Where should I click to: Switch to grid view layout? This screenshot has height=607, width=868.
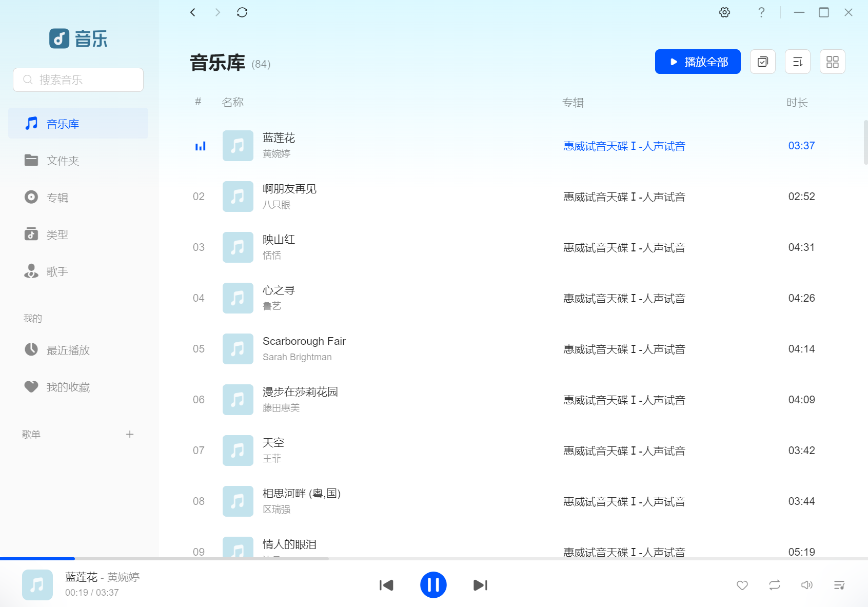[833, 62]
